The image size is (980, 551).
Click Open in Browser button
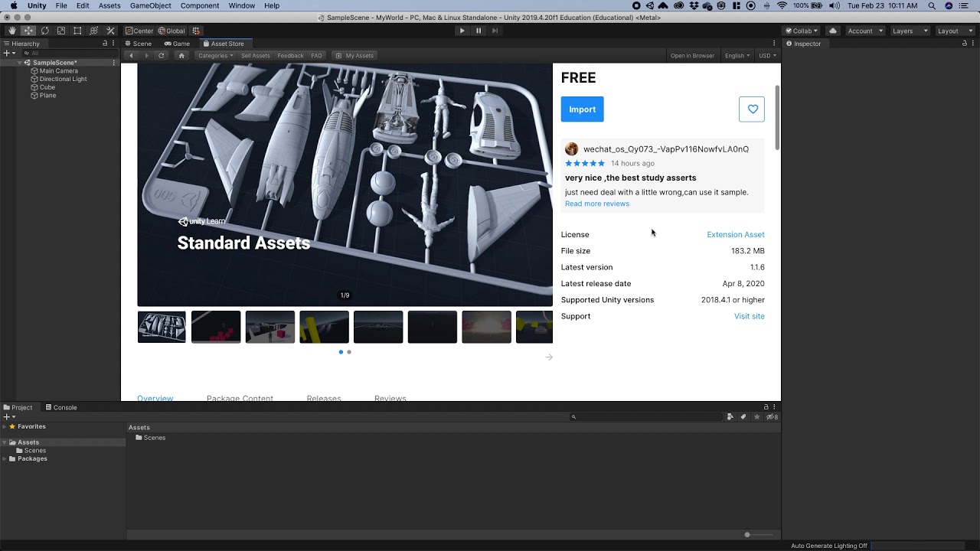coord(692,55)
